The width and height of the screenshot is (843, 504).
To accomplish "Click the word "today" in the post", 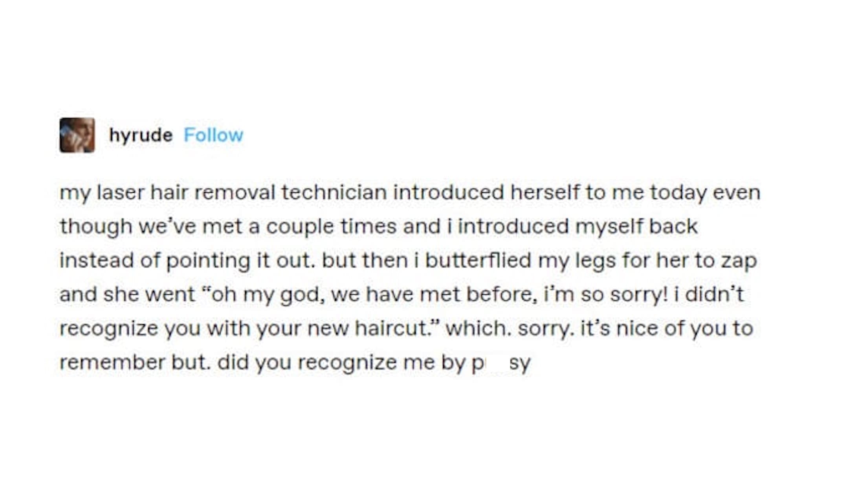I will coord(678,193).
